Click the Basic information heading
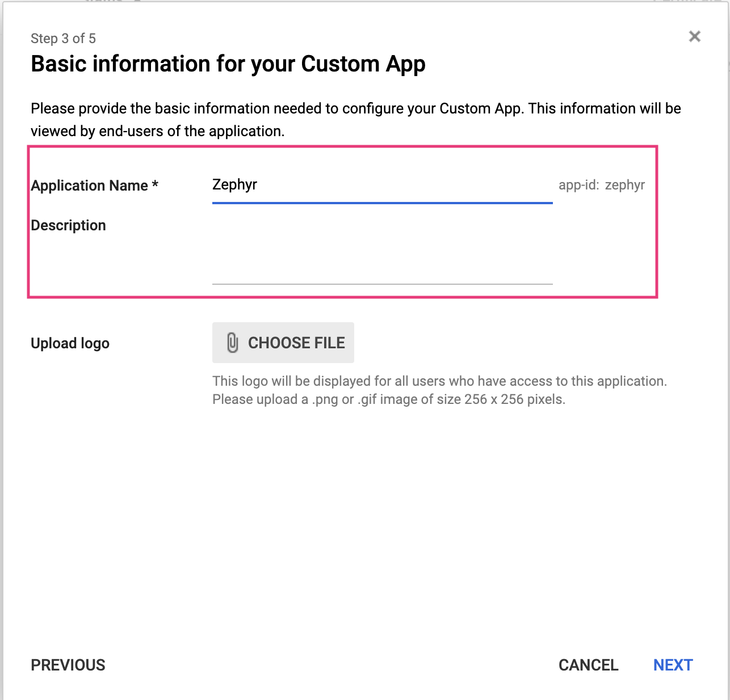This screenshot has width=730, height=700. click(228, 64)
